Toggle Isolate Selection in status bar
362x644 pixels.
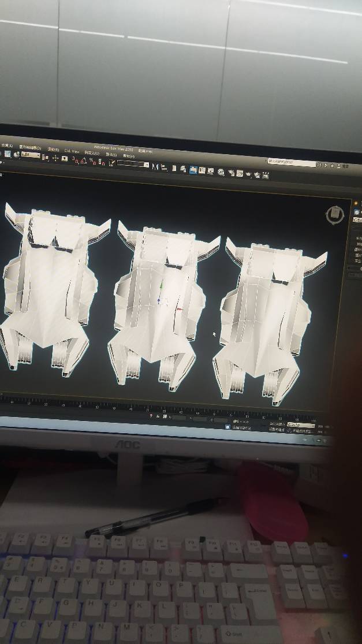point(151,416)
